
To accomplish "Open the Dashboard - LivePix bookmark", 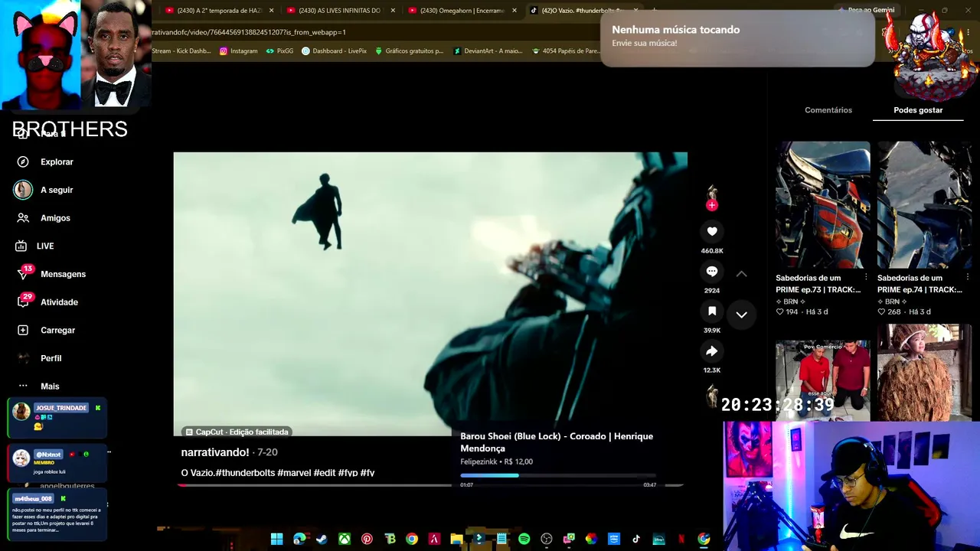I will click(334, 51).
